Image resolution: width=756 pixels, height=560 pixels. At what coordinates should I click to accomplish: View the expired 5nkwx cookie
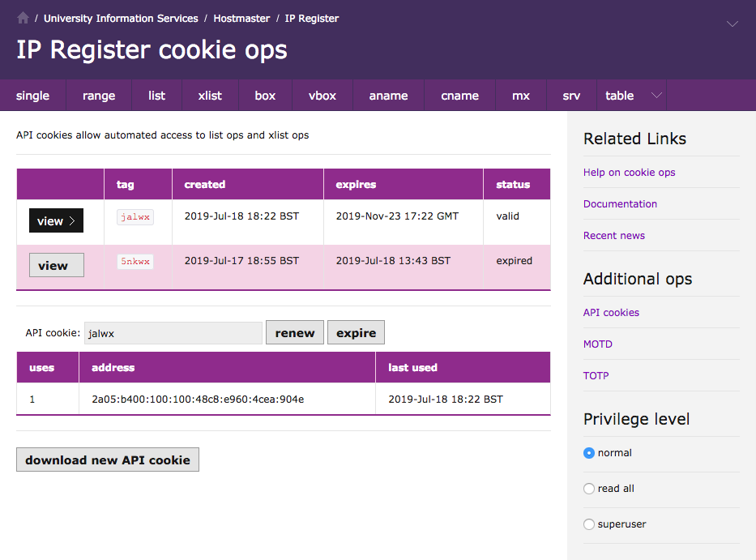pyautogui.click(x=56, y=265)
